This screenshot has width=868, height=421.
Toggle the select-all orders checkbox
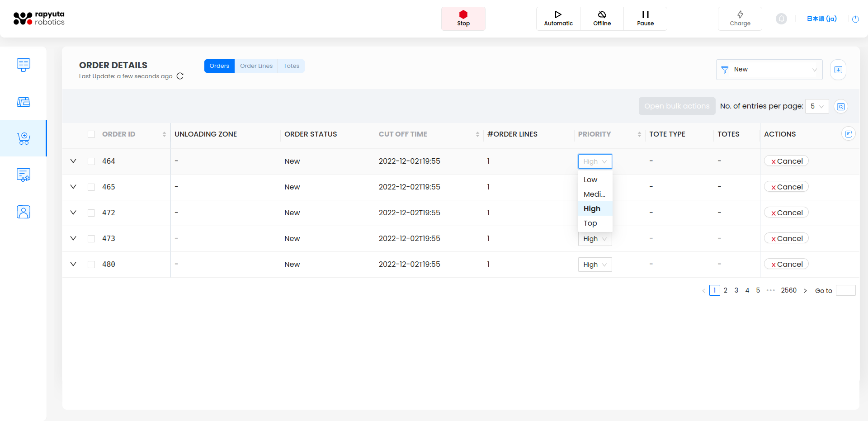(x=91, y=134)
